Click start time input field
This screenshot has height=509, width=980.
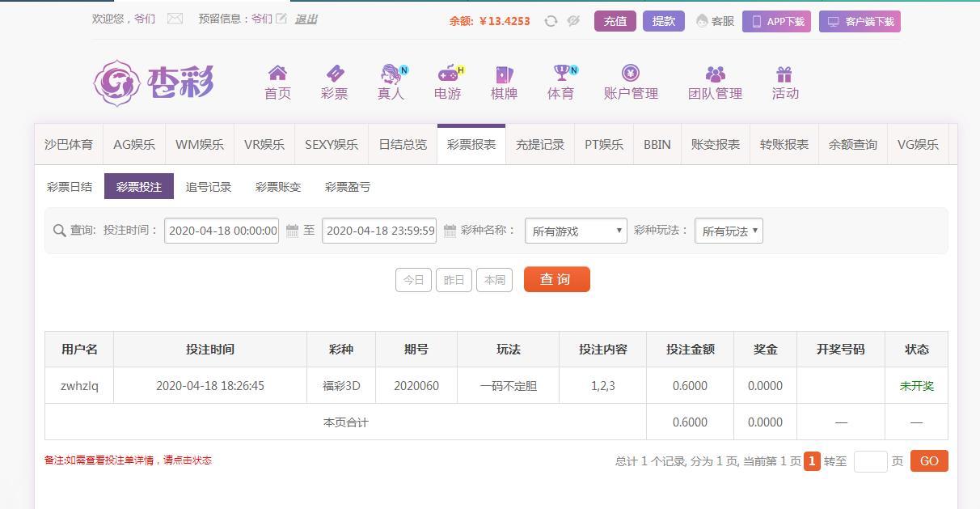coord(222,231)
